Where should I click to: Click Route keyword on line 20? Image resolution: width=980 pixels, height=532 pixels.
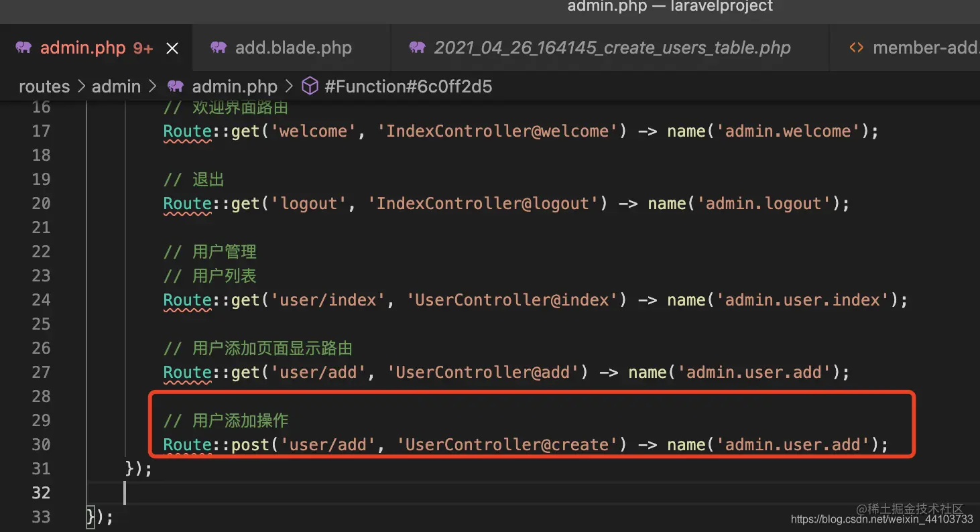click(187, 203)
